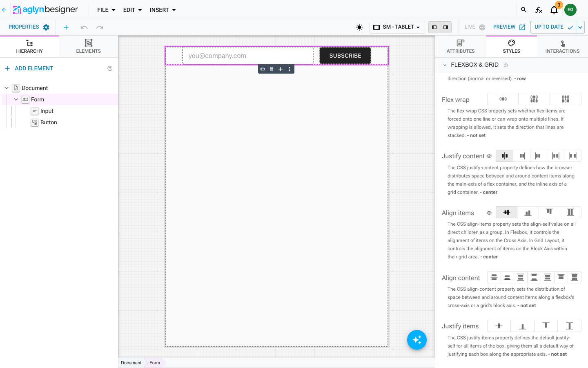
Task: Open the fx functions icon
Action: tap(539, 10)
